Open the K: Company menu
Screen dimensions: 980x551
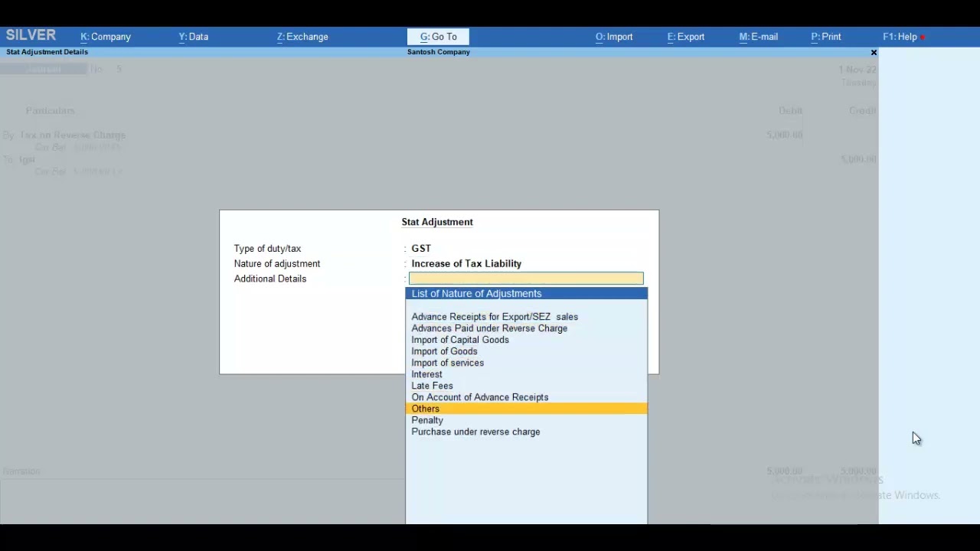coord(106,37)
